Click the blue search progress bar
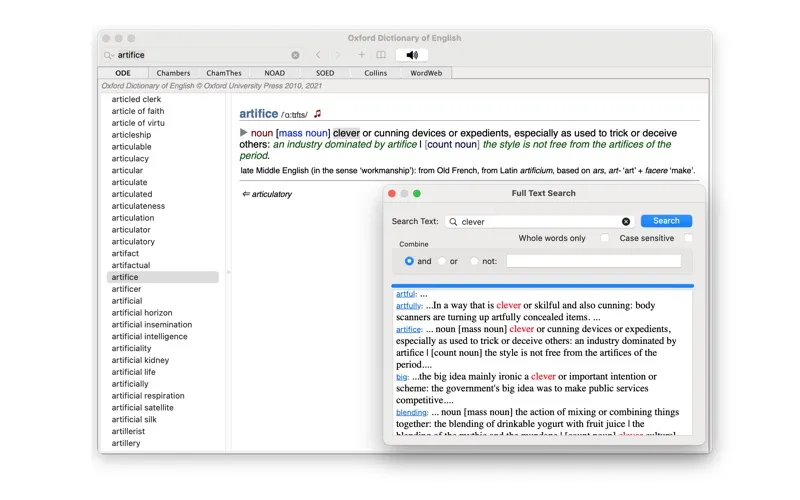800x500 pixels. pos(542,286)
